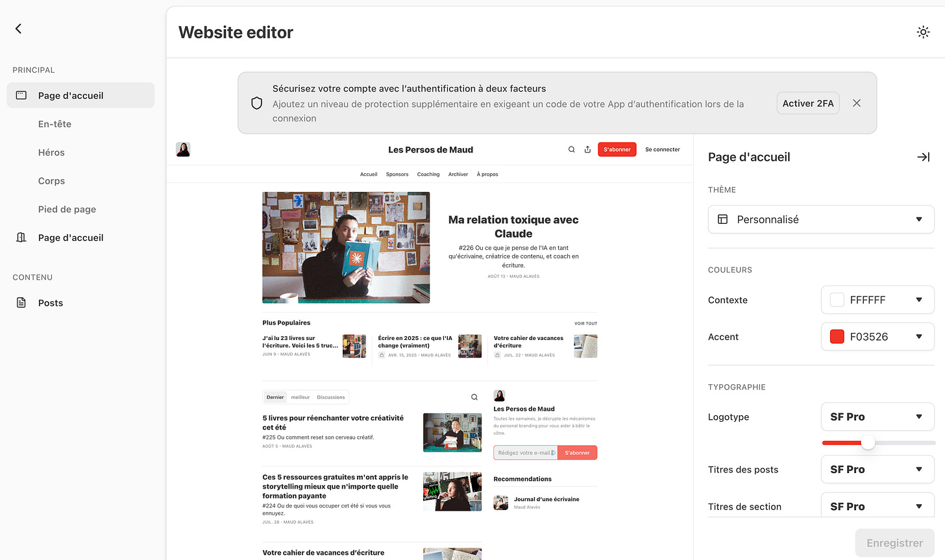Image resolution: width=945 pixels, height=560 pixels.
Task: Click 'Écrire en 2025' popular post title
Action: pos(415,341)
